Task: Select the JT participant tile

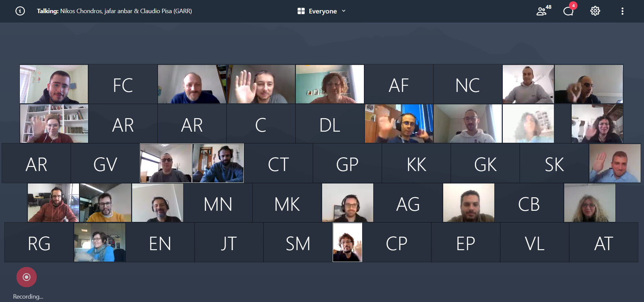Action: pos(229,242)
